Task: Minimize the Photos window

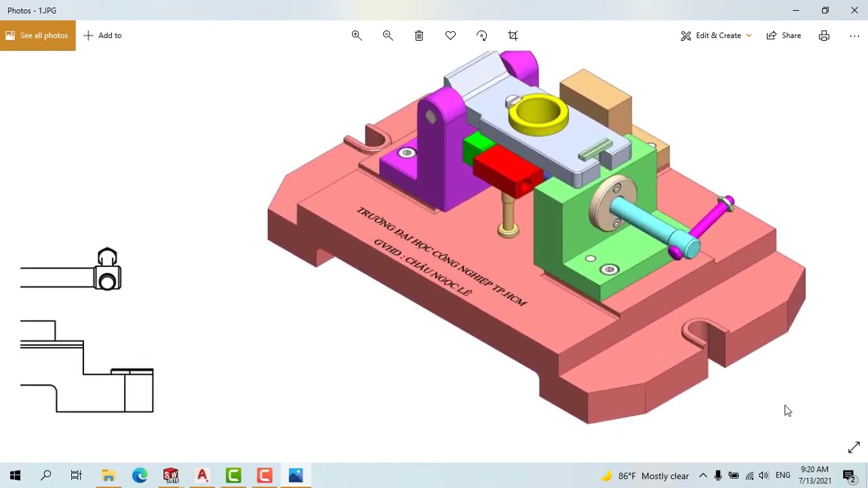Action: click(x=796, y=10)
